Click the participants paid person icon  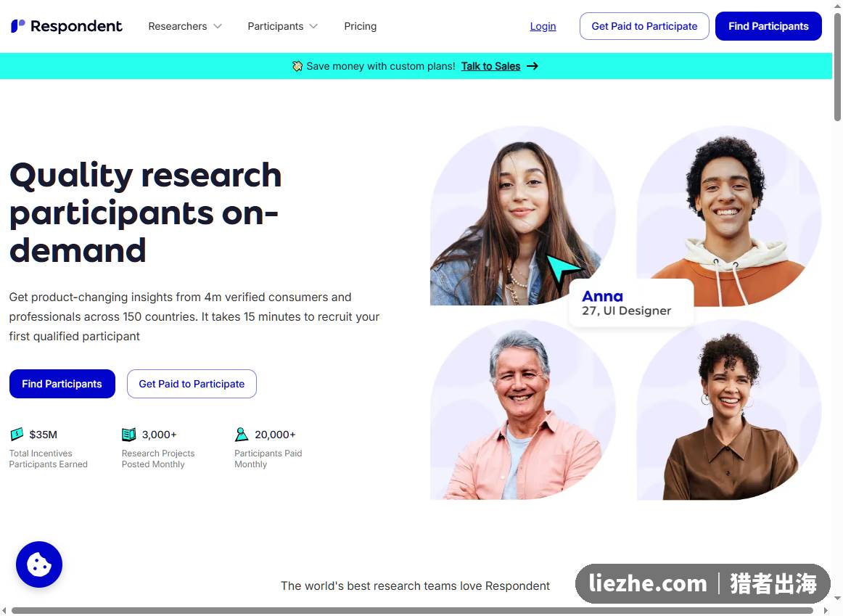coord(242,434)
